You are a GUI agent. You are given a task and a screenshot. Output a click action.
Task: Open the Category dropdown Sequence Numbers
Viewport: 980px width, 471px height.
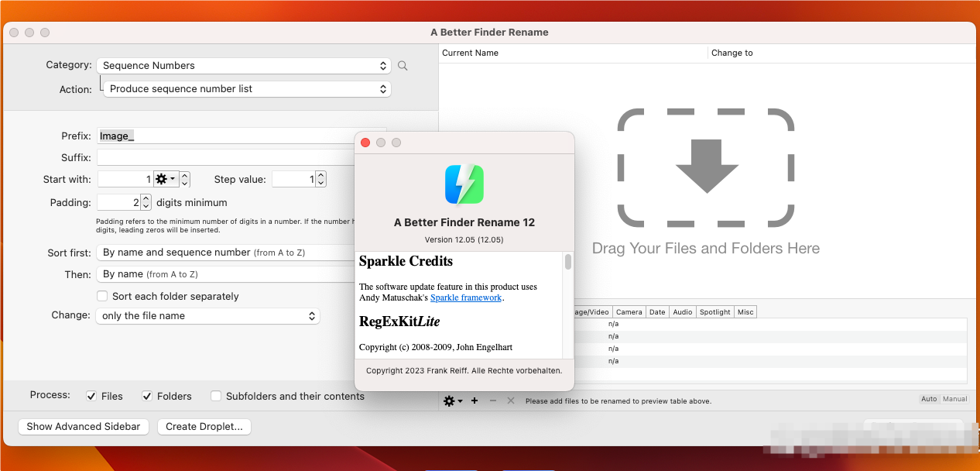[244, 66]
